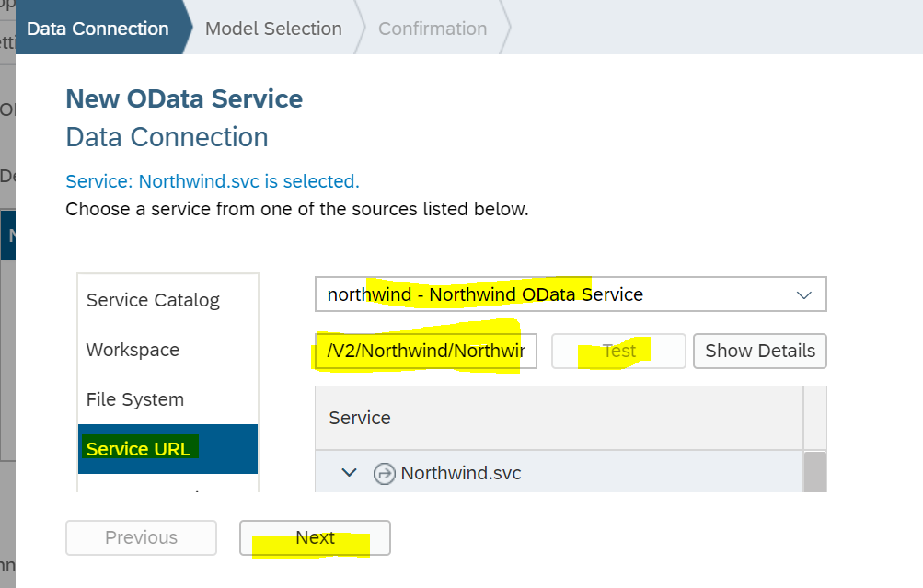
Task: Click the 'Northwind.svc is selected' status text
Action: pos(213,181)
